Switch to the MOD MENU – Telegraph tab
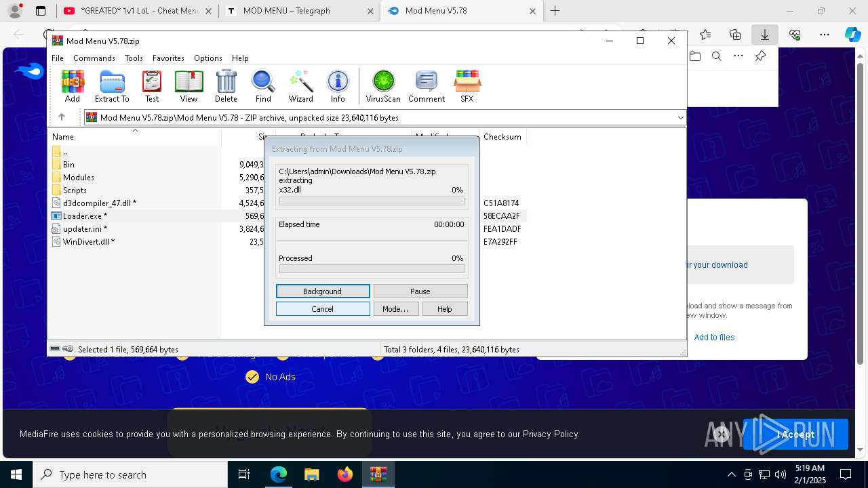Image resolution: width=868 pixels, height=488 pixels. click(300, 11)
